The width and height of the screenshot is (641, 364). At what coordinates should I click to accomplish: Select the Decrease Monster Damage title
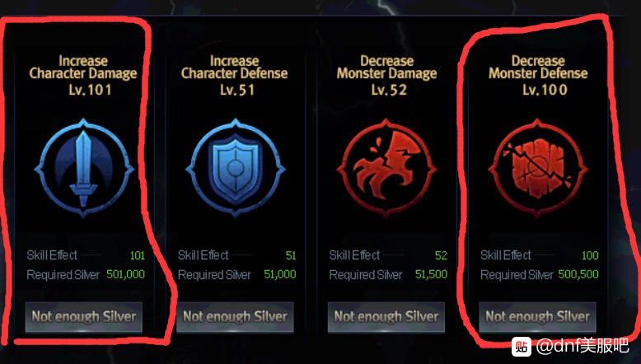click(386, 67)
